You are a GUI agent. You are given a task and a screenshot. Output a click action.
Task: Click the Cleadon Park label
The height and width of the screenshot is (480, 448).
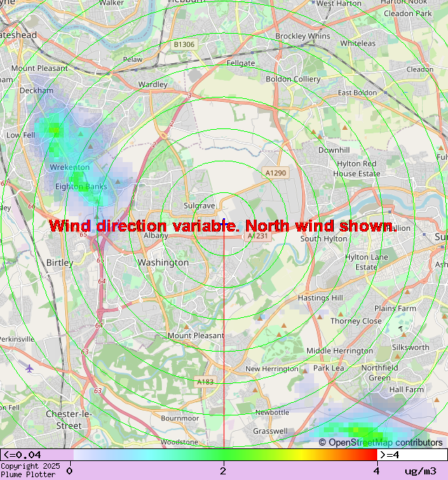point(407,13)
